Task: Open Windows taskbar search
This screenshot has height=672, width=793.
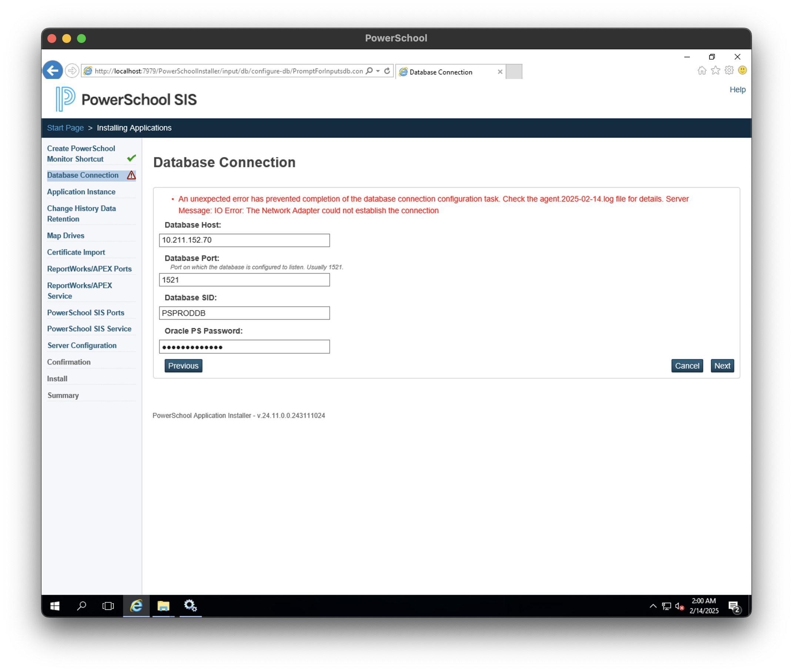Action: click(81, 606)
